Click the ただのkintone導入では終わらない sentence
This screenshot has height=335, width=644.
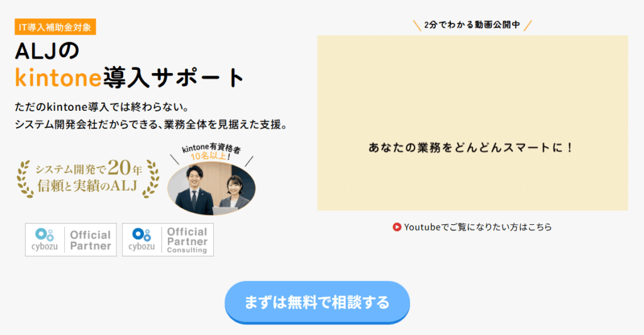click(x=102, y=107)
